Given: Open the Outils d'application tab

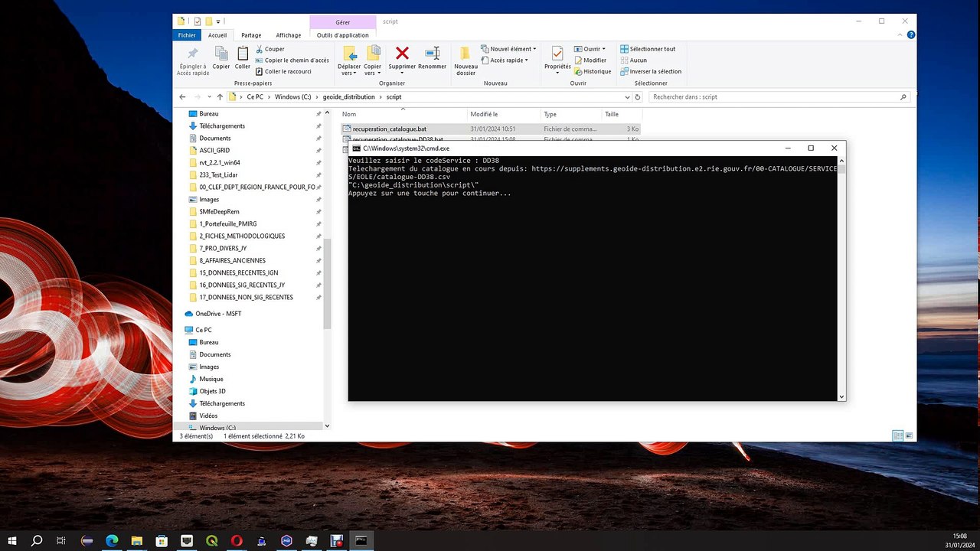Looking at the screenshot, I should tap(343, 35).
